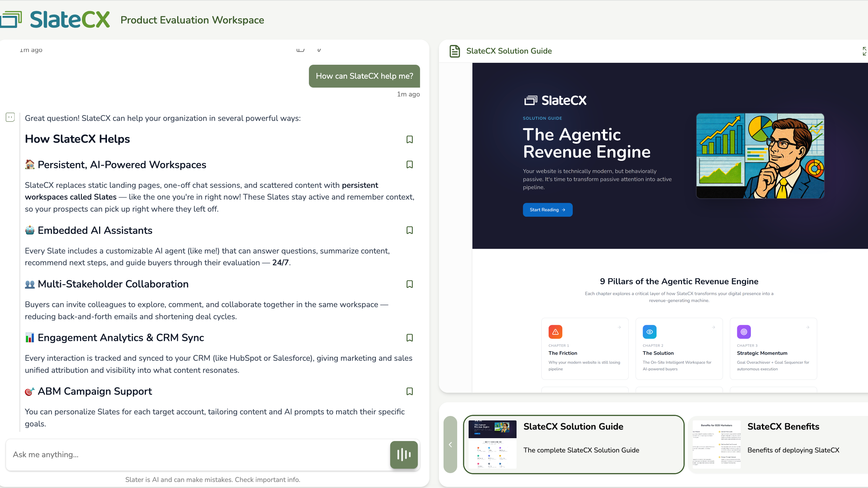The width and height of the screenshot is (868, 488).
Task: Click the house emoji beside Persistent, AI-Powered Workspaces
Action: tap(30, 165)
